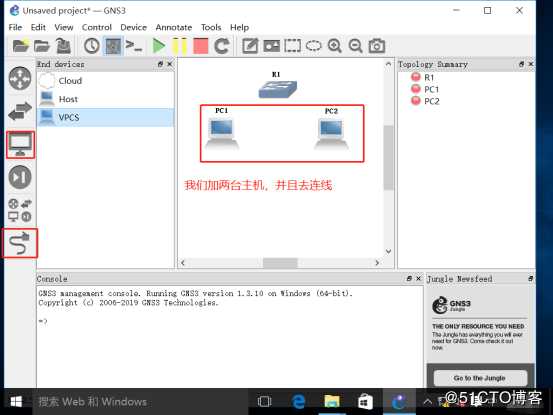The width and height of the screenshot is (553, 415).
Task: Open Task View on taskbar
Action: tap(265, 402)
